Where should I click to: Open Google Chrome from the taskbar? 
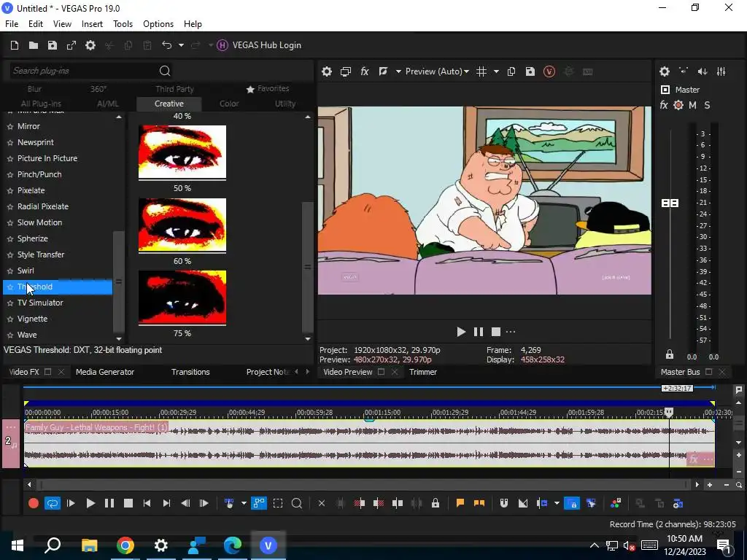coord(125,545)
